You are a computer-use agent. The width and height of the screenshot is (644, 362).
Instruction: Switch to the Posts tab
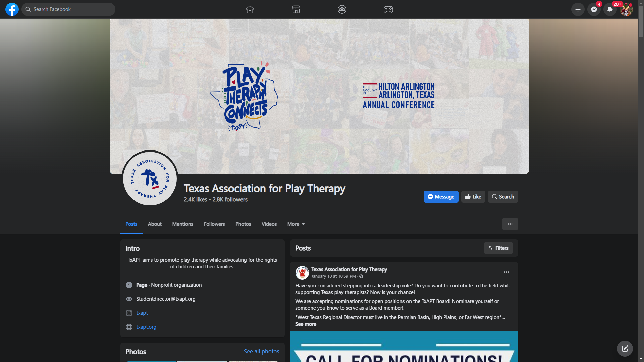click(131, 224)
